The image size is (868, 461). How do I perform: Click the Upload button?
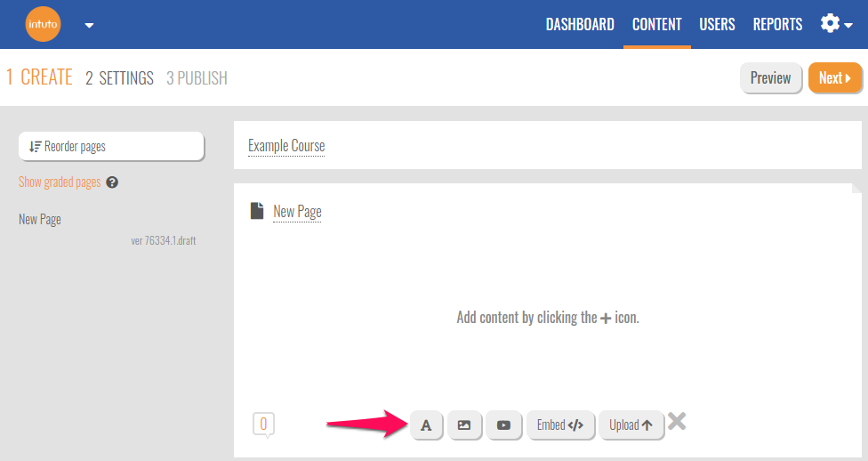[631, 425]
